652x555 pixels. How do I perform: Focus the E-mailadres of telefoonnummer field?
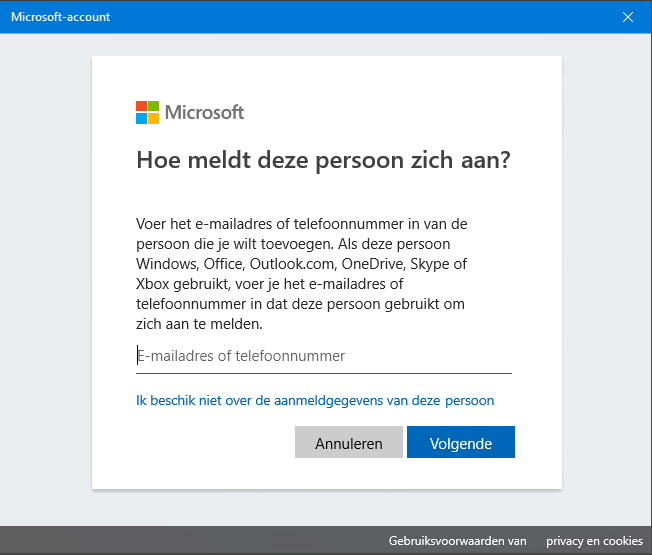(324, 357)
